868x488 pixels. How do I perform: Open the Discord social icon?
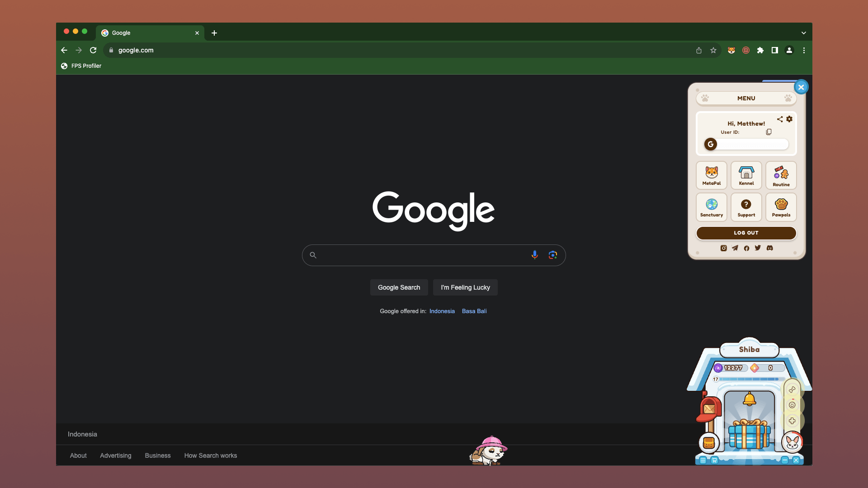point(769,248)
